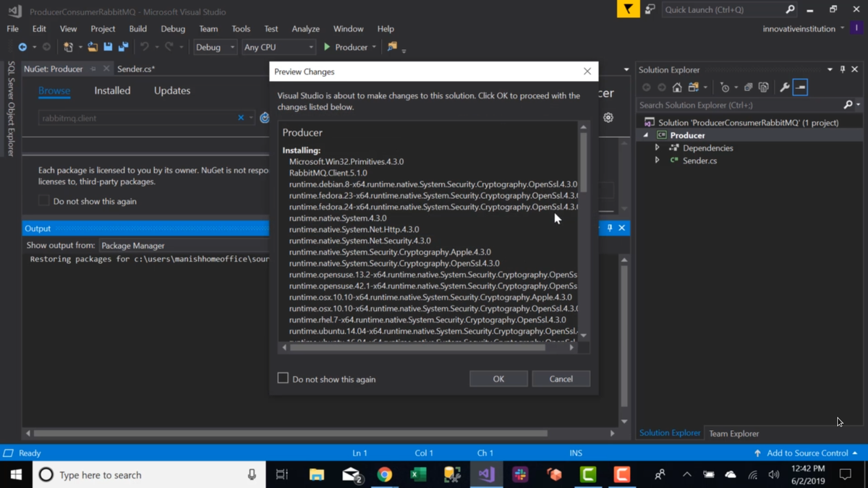The width and height of the screenshot is (868, 488).
Task: Click OK in Preview Changes dialog
Action: click(x=498, y=379)
